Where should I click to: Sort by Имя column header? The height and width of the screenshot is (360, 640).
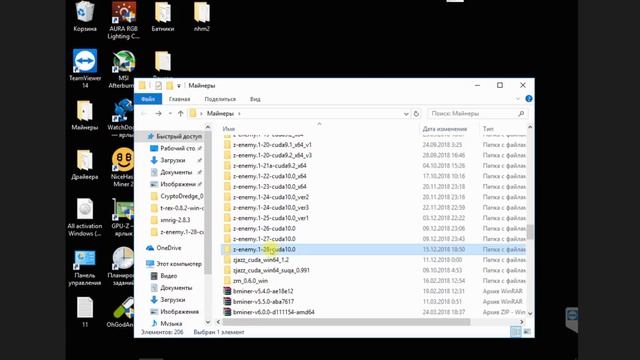[229, 129]
